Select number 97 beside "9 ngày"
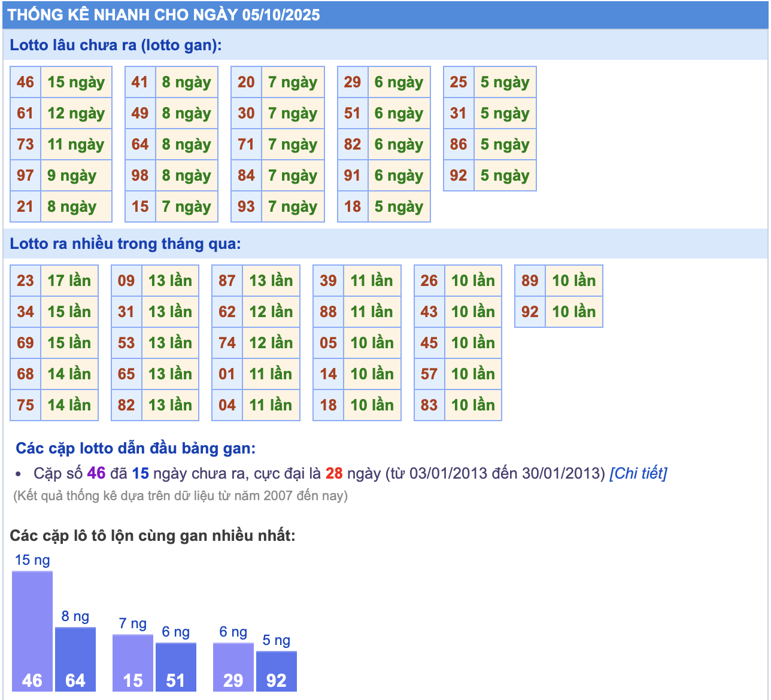 pos(25,175)
